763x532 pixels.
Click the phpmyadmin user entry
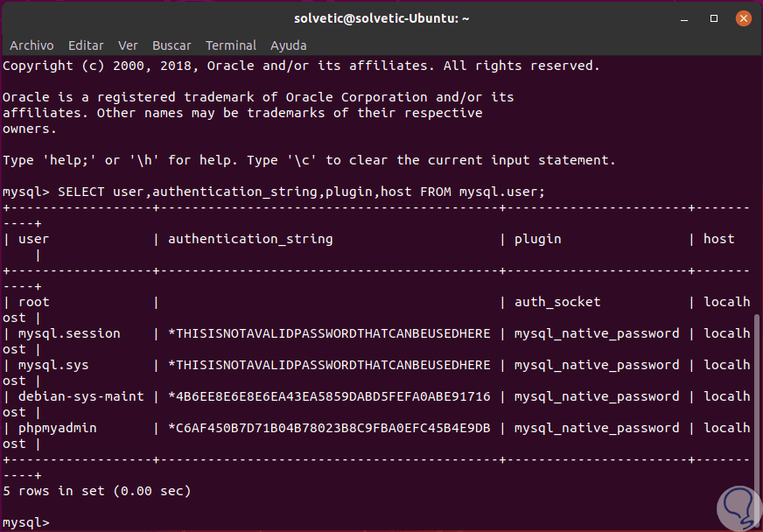pos(58,428)
